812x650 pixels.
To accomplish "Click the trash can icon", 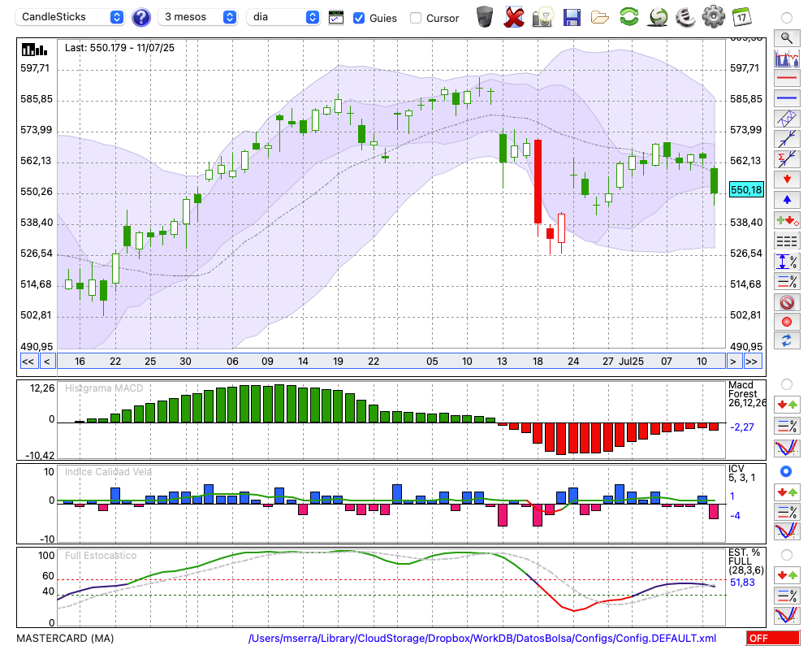I will coord(485,17).
